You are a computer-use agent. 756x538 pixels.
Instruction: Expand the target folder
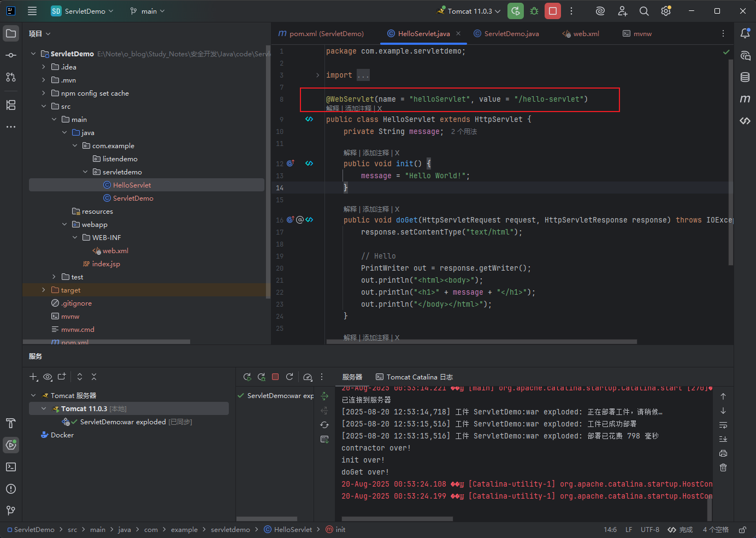[44, 290]
